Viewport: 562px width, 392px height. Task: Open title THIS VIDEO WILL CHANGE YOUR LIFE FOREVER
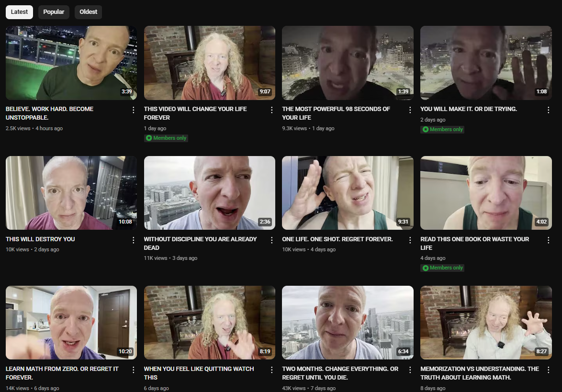pos(195,113)
